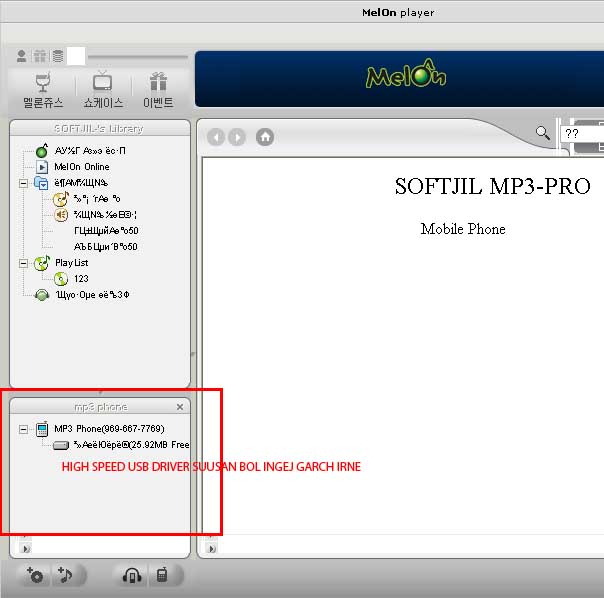Collapse the MP3 Phone device node
This screenshot has height=598, width=604.
tap(23, 429)
